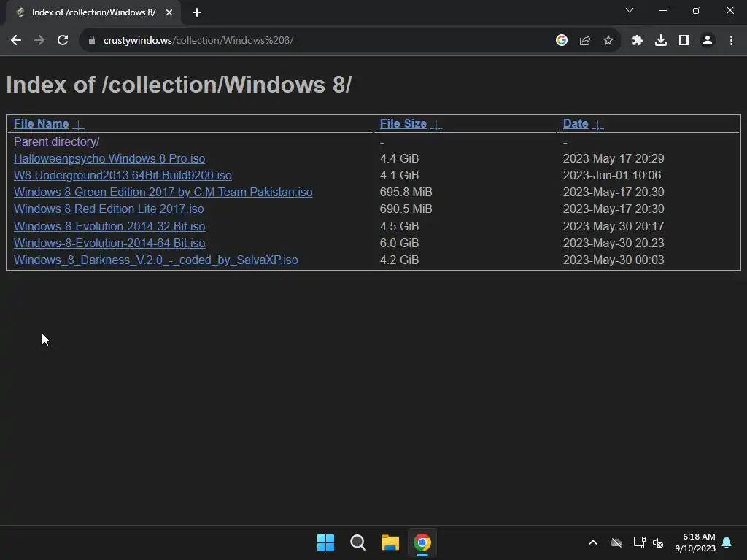Open notifications bell icon

pyautogui.click(x=727, y=542)
